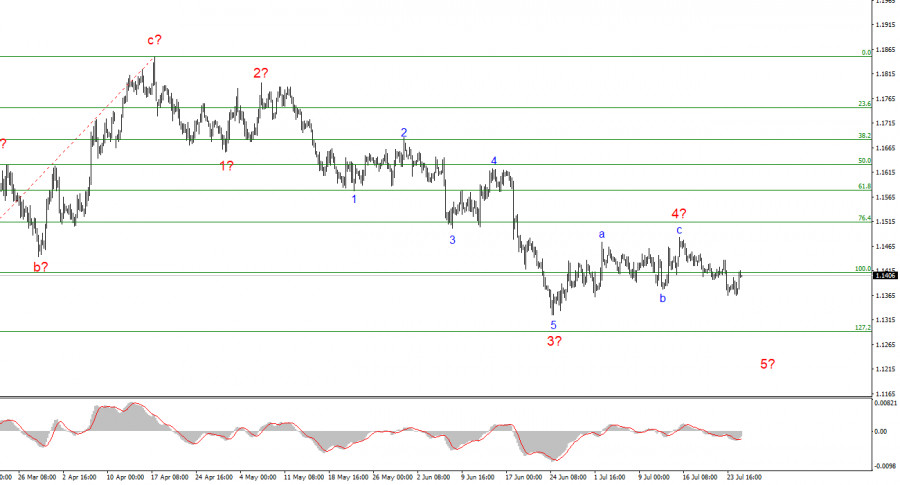
Task: Click the "2 Jun 08:00" time axis label
Action: coord(433,477)
